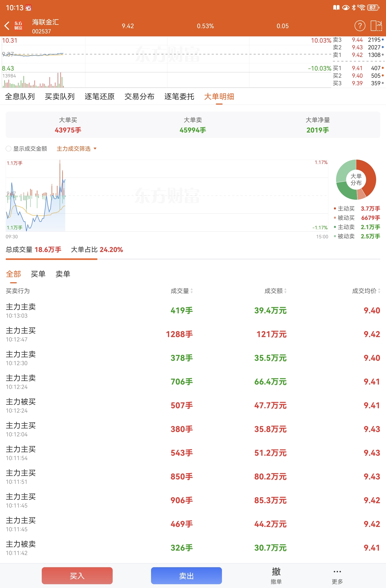The width and height of the screenshot is (386, 588).
Task: Select 主力主买 row at 10:11:51
Action: [x=193, y=476]
